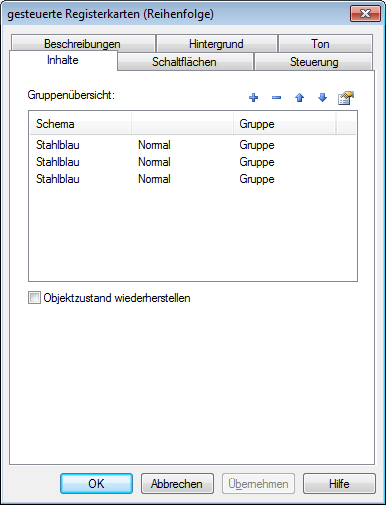Sort by the Schema column header

point(80,124)
